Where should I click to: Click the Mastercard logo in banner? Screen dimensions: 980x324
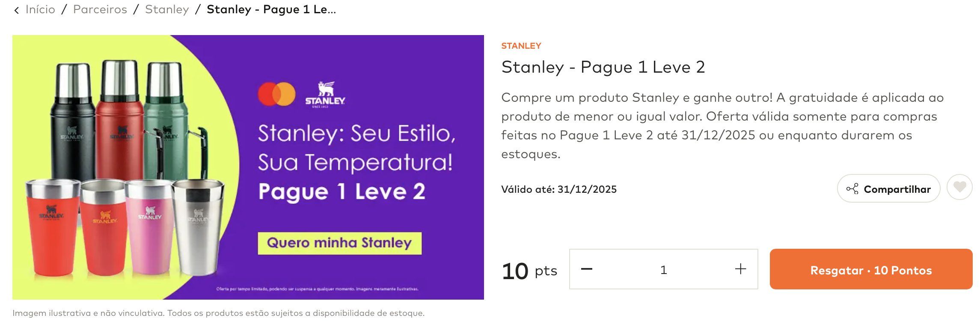276,94
